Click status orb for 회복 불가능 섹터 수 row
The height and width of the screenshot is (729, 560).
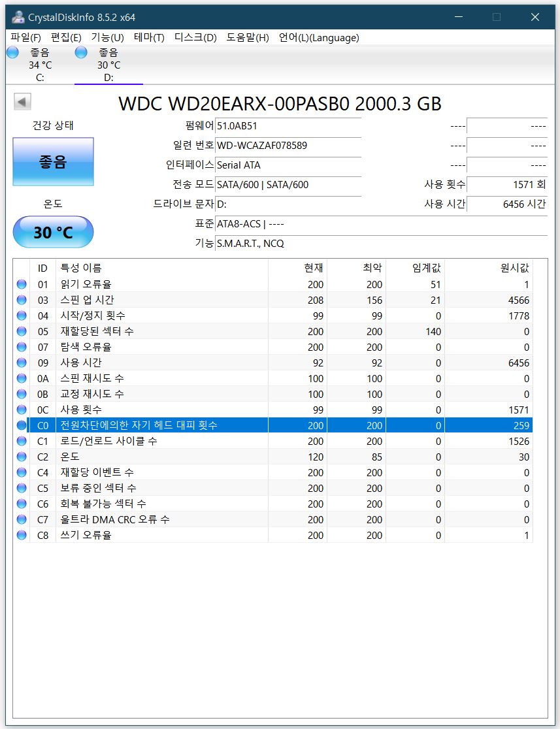(x=22, y=504)
